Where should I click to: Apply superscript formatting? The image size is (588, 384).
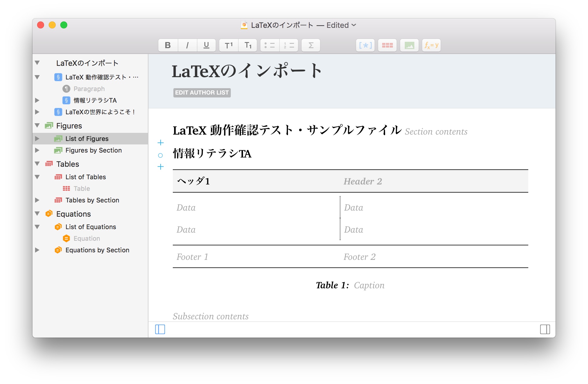pyautogui.click(x=228, y=45)
